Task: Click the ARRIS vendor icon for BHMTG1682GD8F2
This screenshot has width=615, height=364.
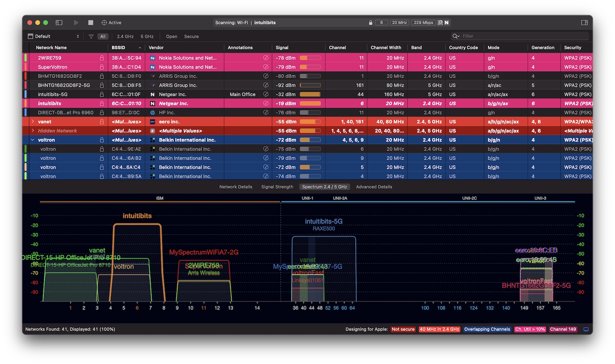Action: (x=153, y=76)
